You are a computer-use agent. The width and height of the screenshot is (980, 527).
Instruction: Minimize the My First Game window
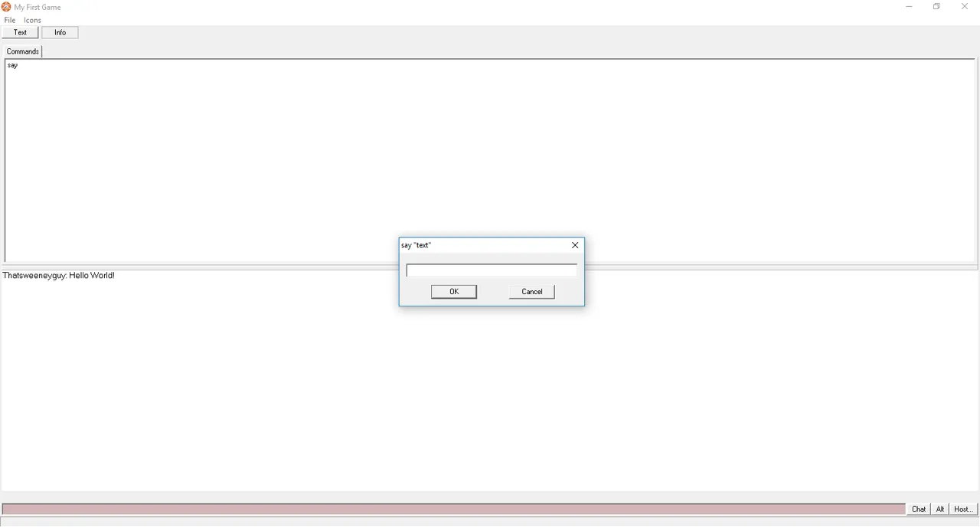909,7
